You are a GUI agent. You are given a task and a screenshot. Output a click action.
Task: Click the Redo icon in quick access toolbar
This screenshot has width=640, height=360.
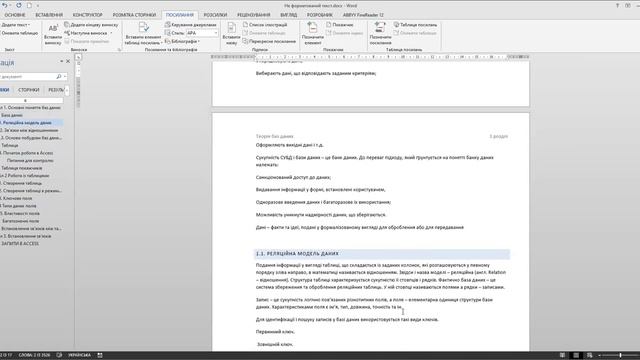(x=19, y=5)
